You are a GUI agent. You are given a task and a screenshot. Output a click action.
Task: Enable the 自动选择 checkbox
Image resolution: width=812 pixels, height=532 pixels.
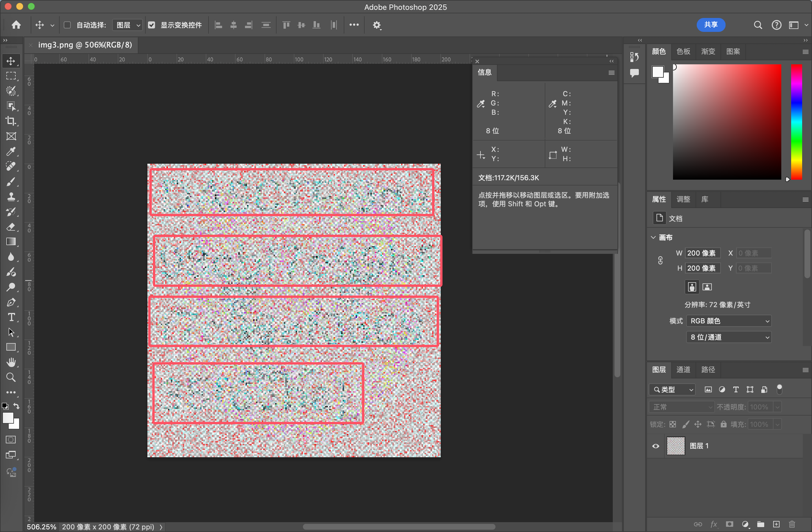(67, 25)
